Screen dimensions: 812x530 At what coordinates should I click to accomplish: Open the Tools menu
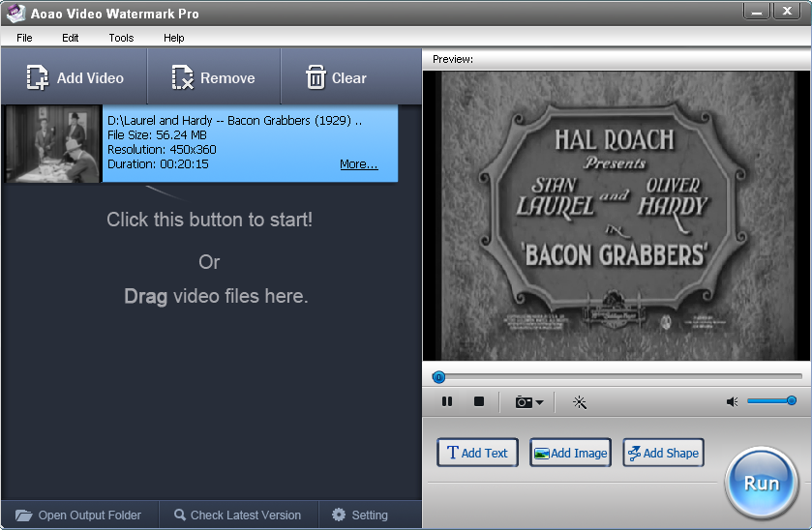click(121, 38)
